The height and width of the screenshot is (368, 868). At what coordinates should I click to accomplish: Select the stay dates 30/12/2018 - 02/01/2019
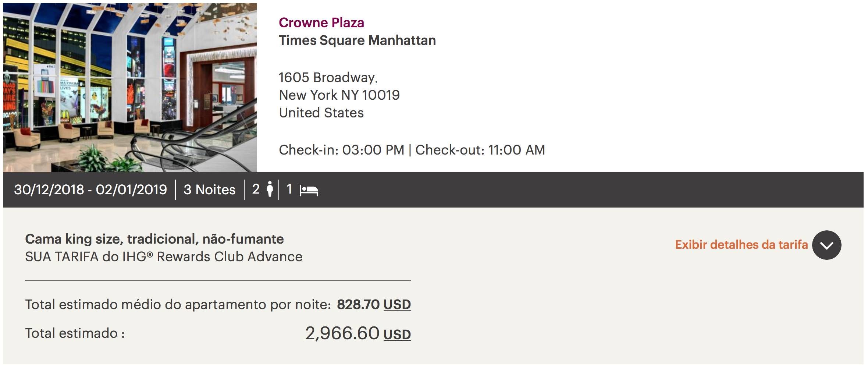tap(90, 190)
